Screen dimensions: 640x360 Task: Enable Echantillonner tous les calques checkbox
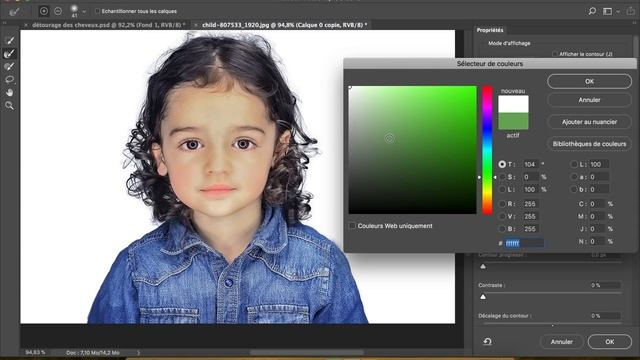[97, 11]
